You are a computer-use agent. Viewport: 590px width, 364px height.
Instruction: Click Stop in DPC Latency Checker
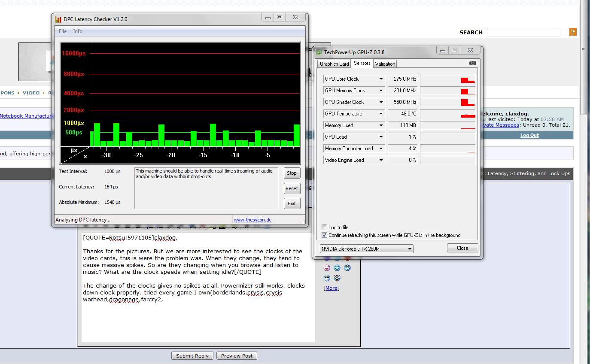click(x=292, y=173)
